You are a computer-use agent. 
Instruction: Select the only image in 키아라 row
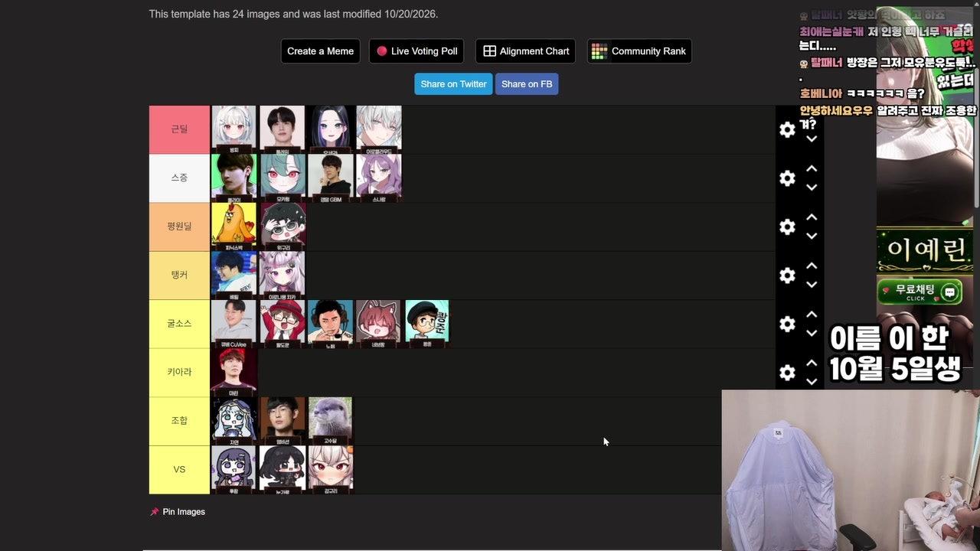coord(234,372)
